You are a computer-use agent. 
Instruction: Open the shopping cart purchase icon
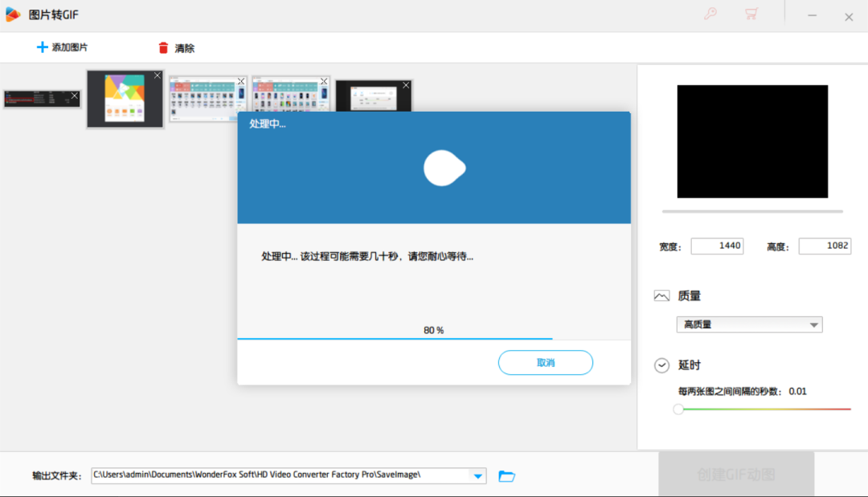tap(751, 14)
